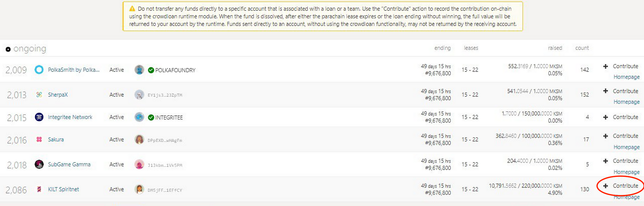Open the SubGame Gamma Homepage link
The width and height of the screenshot is (644, 206).
[x=626, y=172]
